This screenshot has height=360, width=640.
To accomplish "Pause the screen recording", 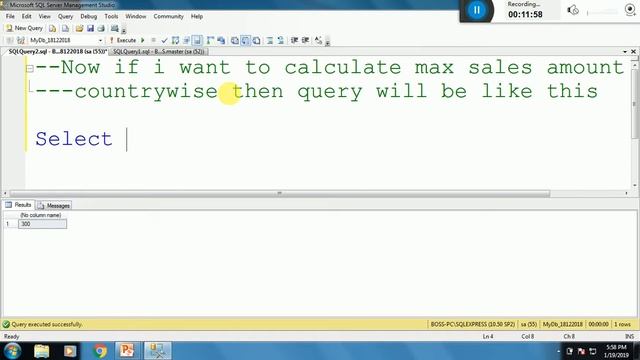I will pyautogui.click(x=476, y=10).
